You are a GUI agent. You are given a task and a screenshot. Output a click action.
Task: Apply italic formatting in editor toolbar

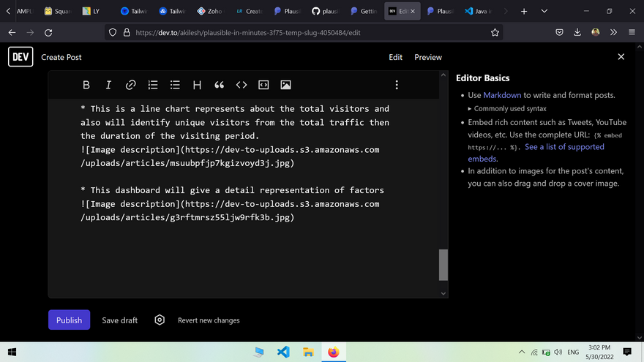point(108,85)
